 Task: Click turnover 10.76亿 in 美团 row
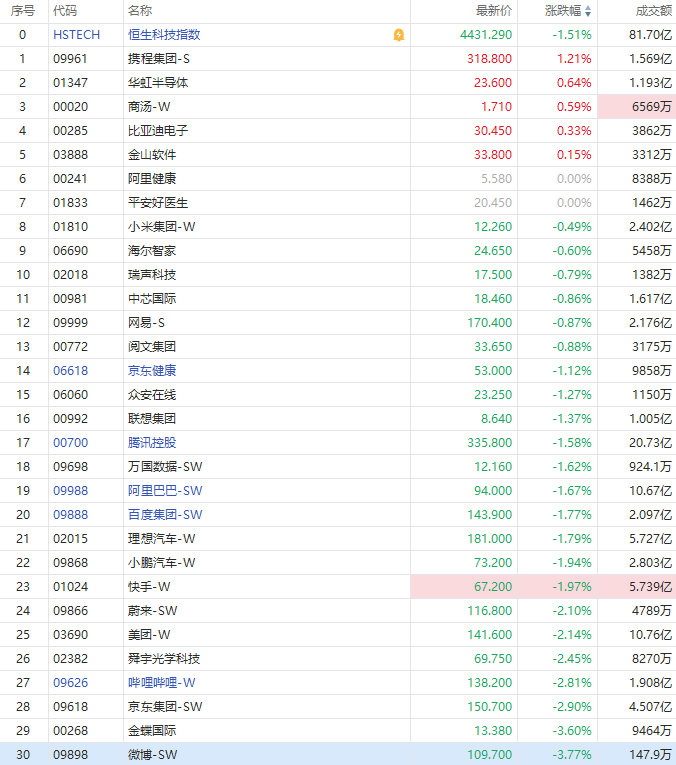click(650, 634)
